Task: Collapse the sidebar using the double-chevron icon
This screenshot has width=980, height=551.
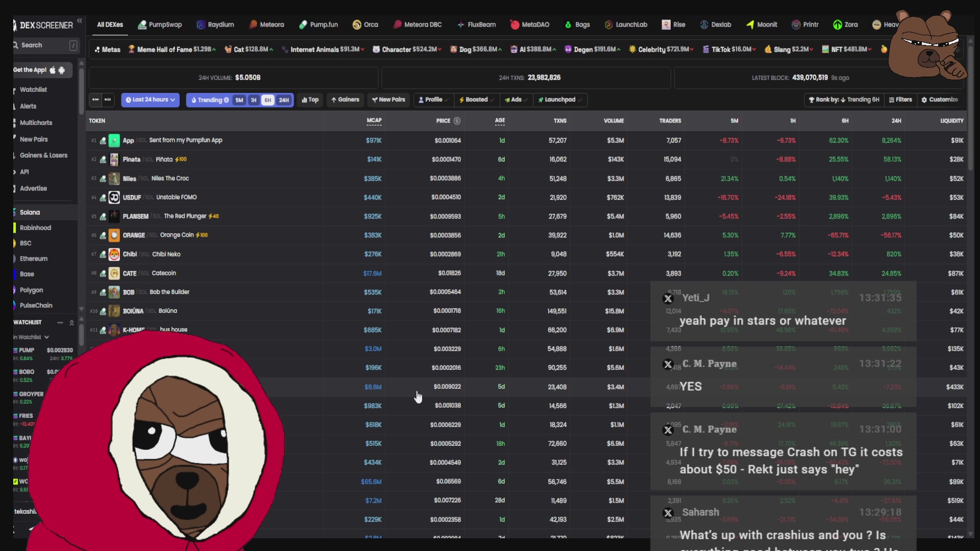Action: pos(80,21)
